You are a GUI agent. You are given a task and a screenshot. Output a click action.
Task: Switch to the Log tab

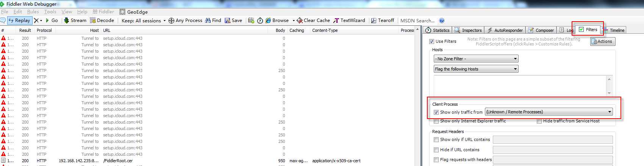[566, 30]
